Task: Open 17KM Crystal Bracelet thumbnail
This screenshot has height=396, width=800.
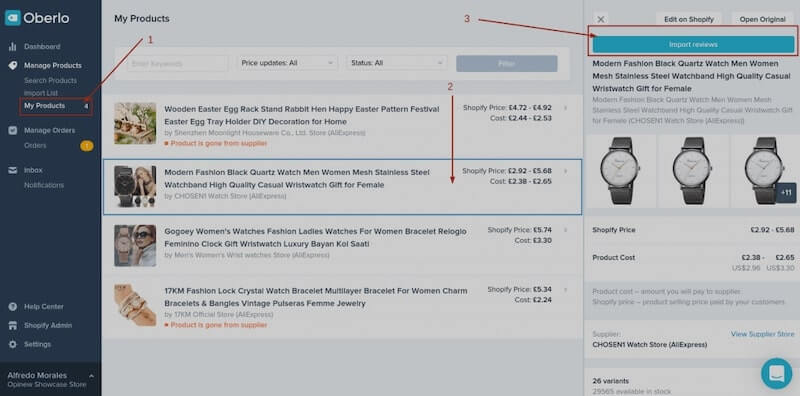Action: (x=135, y=305)
